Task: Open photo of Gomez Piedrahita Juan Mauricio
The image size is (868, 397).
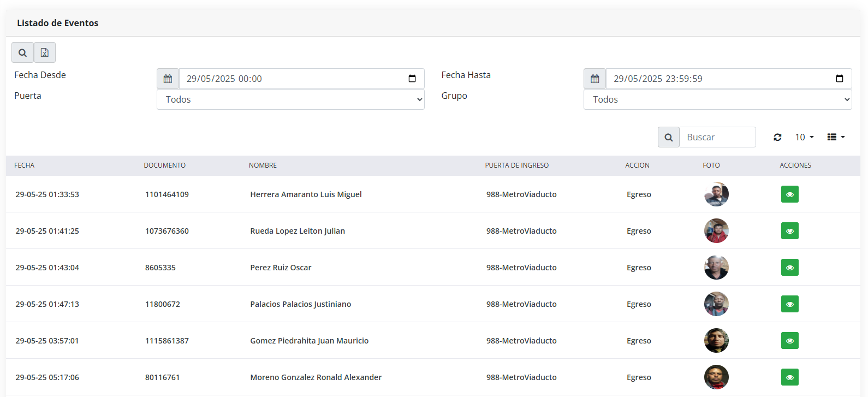Action: click(x=716, y=341)
